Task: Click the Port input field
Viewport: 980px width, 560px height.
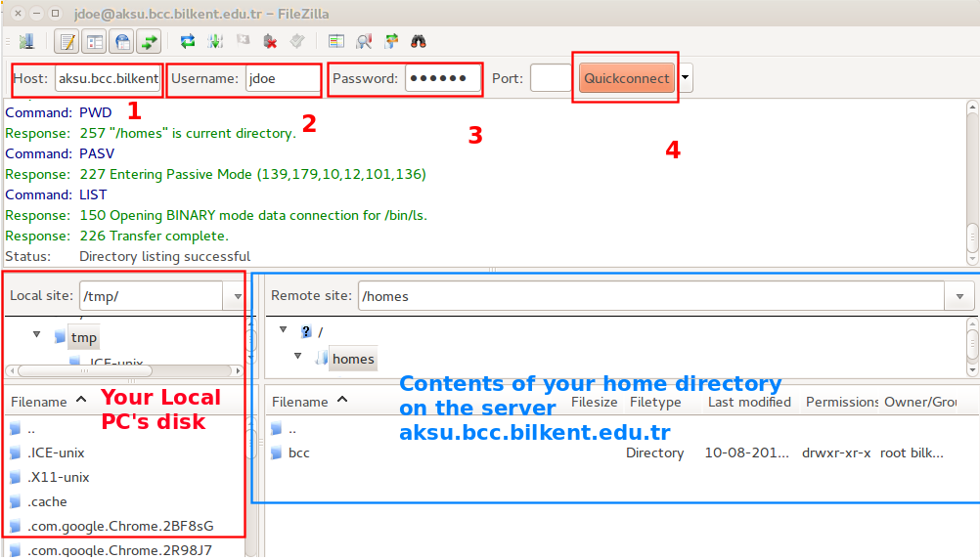Action: [551, 78]
